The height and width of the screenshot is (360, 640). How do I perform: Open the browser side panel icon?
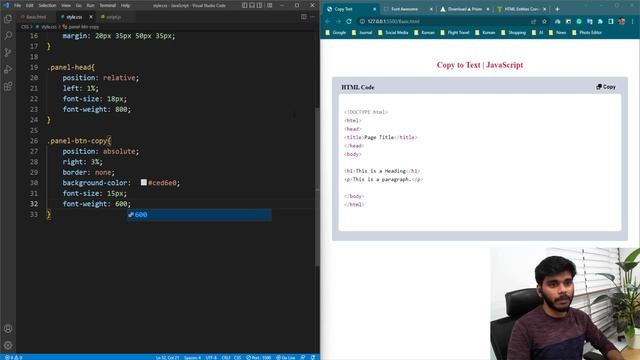pyautogui.click(x=611, y=21)
